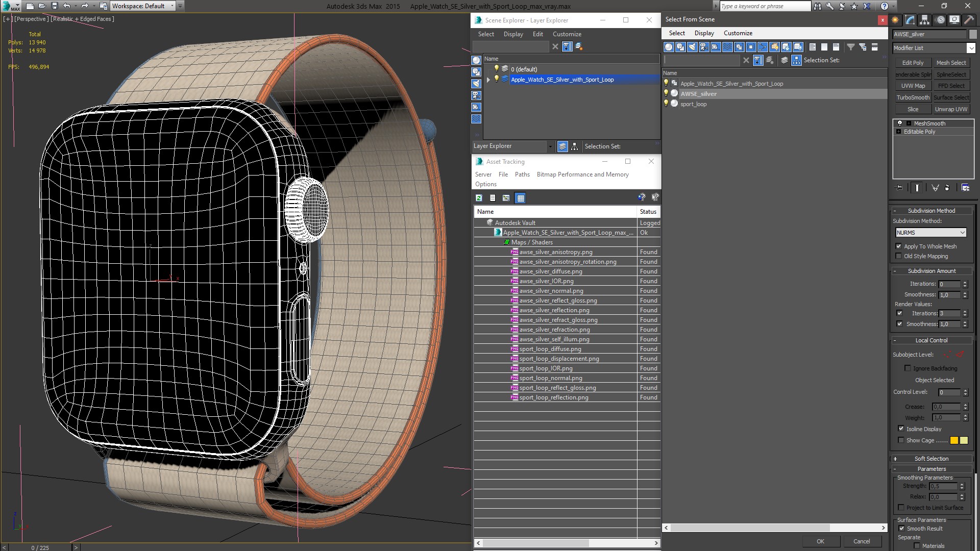Open Bitmap Performance and Memory menu
Viewport: 980px width, 551px height.
582,174
